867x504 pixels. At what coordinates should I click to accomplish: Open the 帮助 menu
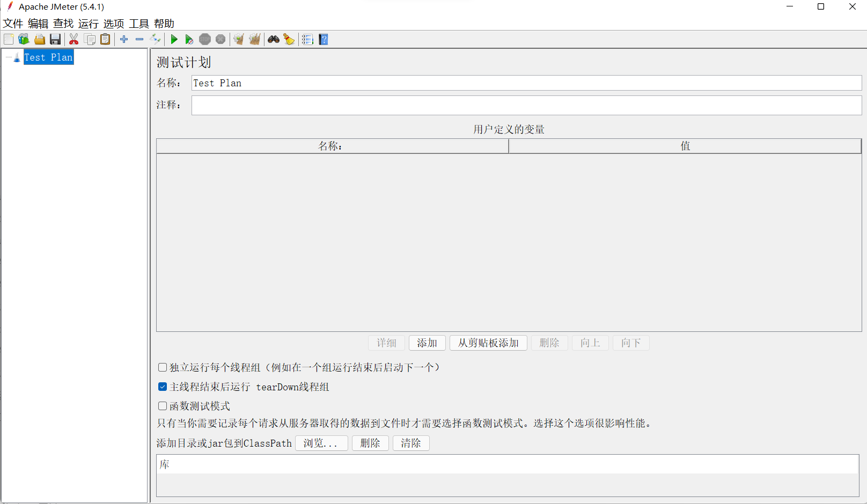click(x=164, y=24)
